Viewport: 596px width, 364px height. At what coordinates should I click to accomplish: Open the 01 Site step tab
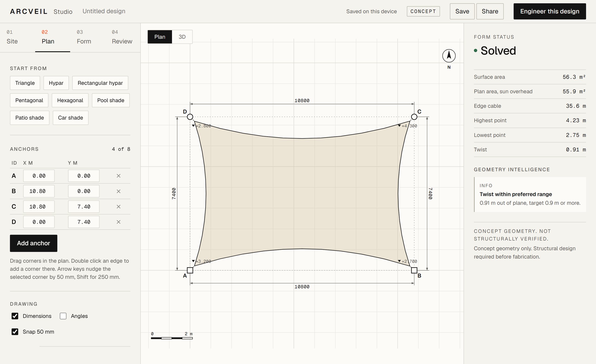point(17,38)
